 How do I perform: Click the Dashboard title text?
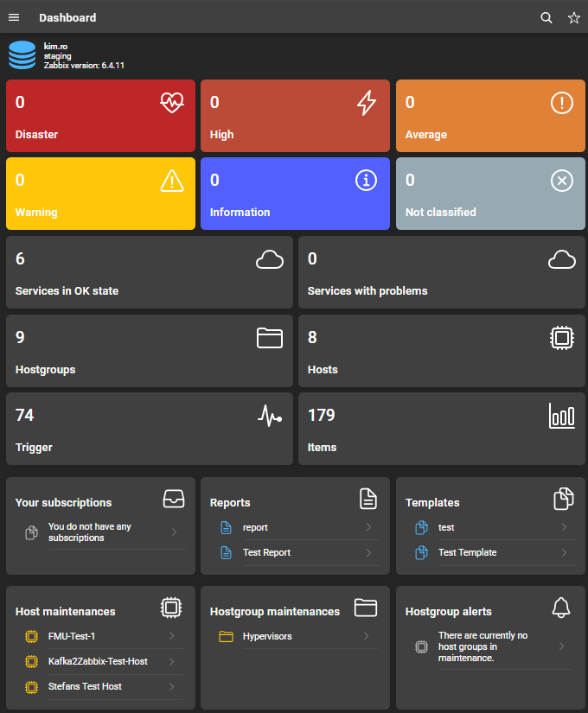click(x=67, y=18)
